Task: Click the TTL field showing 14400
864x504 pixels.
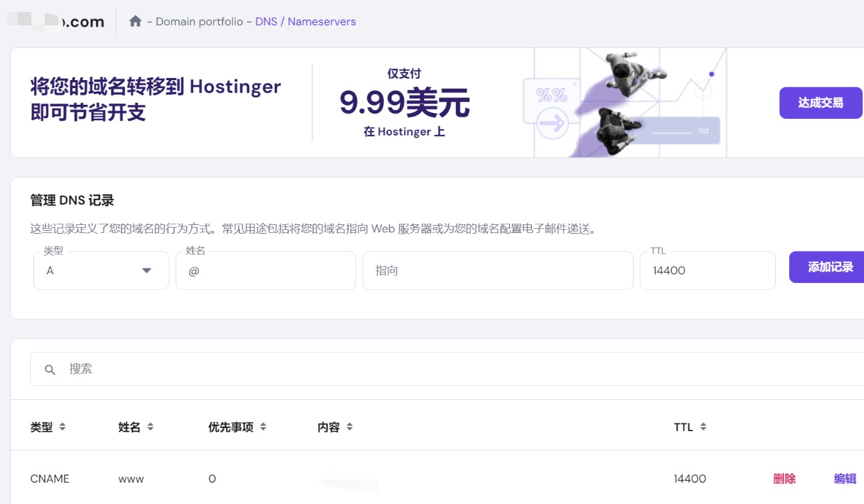Action: [x=707, y=270]
